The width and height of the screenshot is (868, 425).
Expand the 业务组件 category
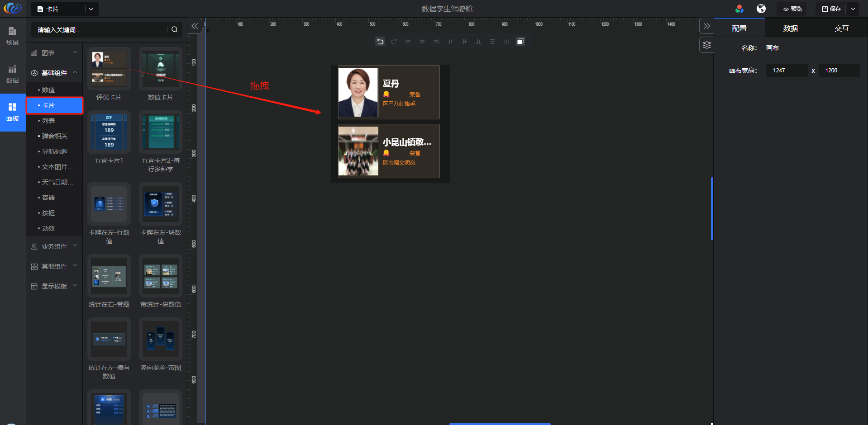pyautogui.click(x=54, y=246)
